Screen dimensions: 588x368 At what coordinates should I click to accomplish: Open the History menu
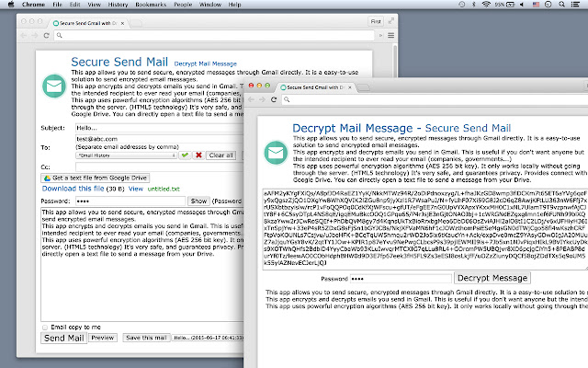[119, 5]
